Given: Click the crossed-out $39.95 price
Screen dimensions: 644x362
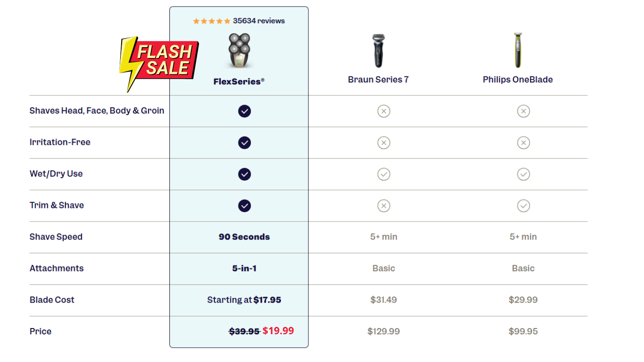Looking at the screenshot, I should 244,331.
